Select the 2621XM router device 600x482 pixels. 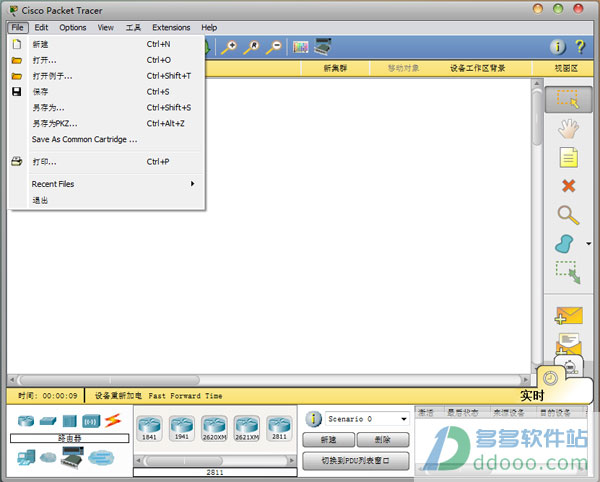pyautogui.click(x=247, y=428)
